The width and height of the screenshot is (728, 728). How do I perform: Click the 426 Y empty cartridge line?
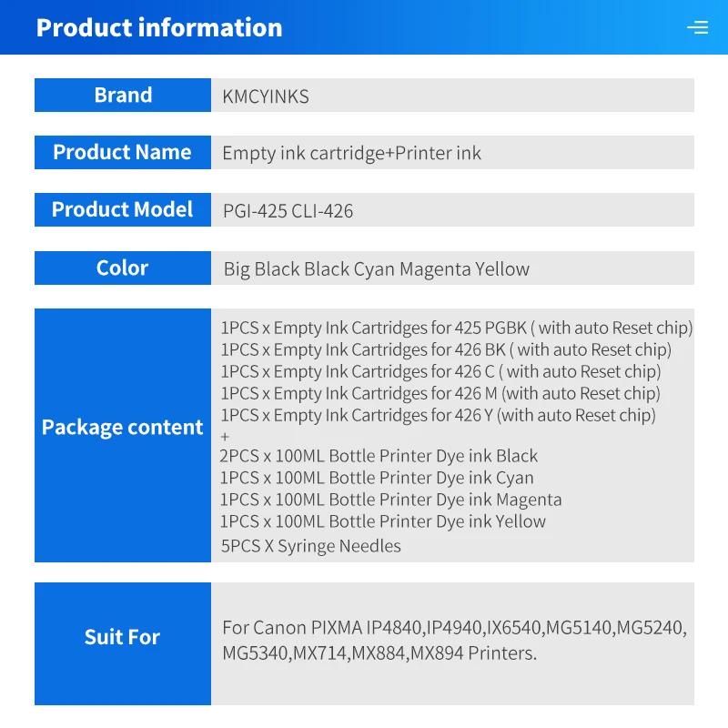click(438, 415)
